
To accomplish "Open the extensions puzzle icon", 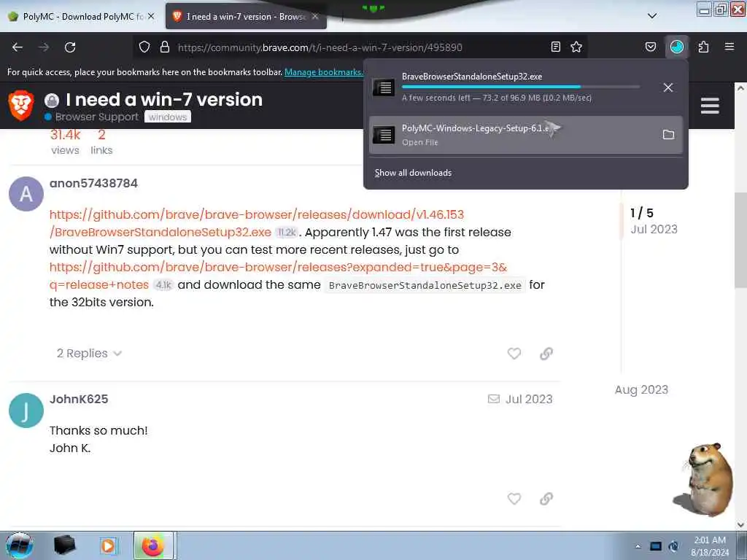I will tap(703, 47).
